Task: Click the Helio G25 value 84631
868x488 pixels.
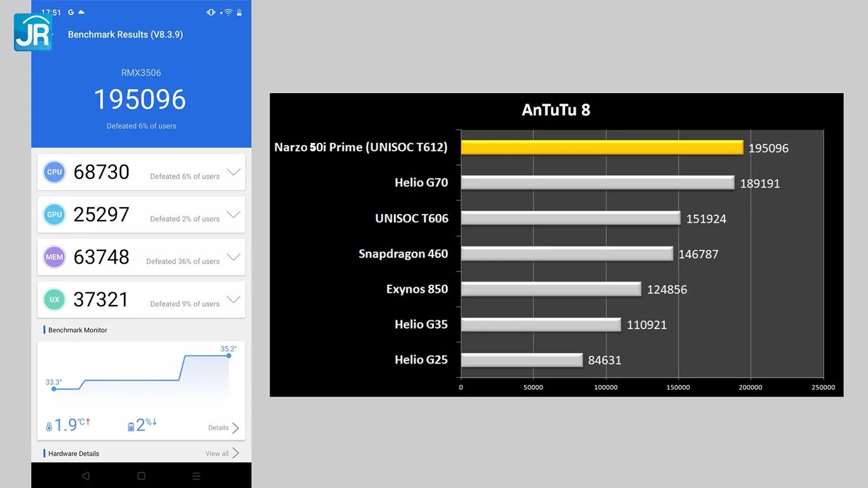Action: (x=605, y=361)
